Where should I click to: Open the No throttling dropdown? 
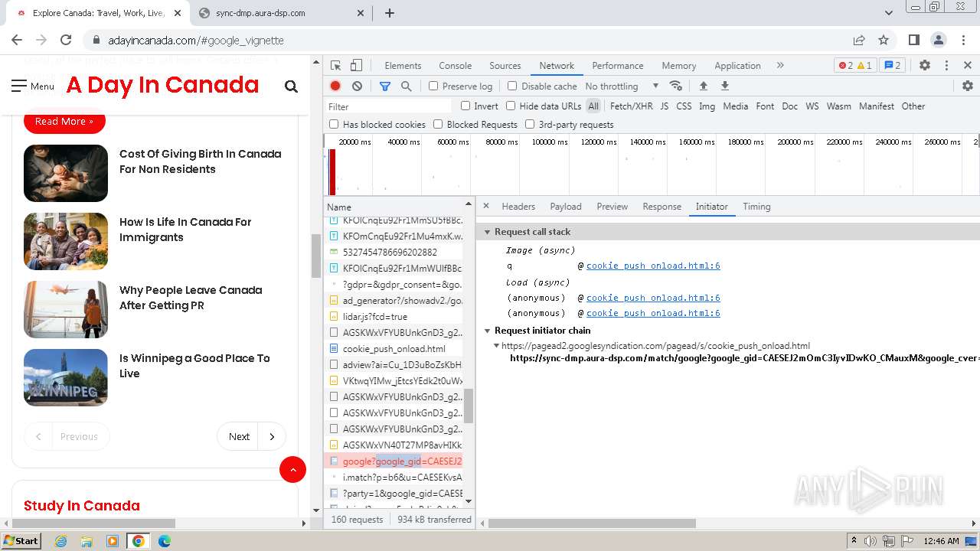coord(622,86)
